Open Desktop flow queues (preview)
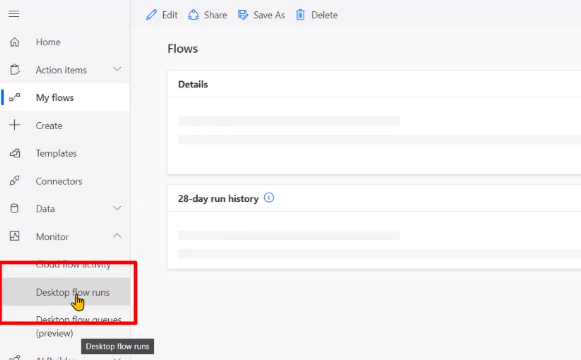 [79, 326]
